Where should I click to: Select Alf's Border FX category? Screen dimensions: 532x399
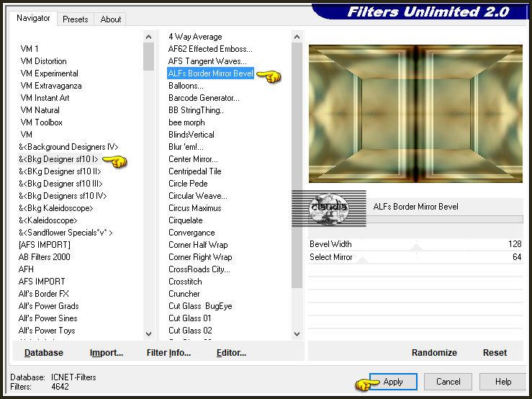click(44, 293)
